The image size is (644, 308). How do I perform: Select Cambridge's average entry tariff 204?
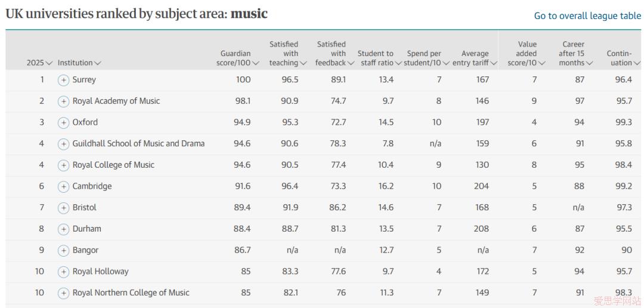481,186
